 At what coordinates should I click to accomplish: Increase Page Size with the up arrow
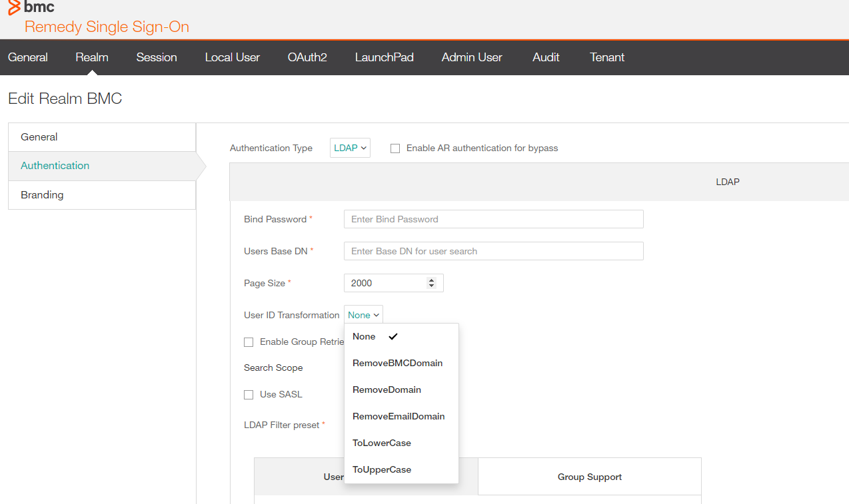coord(432,280)
